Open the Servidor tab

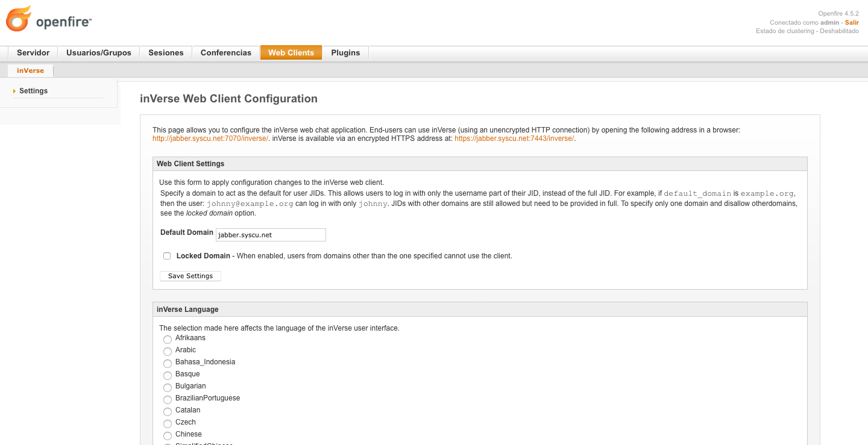pyautogui.click(x=33, y=52)
